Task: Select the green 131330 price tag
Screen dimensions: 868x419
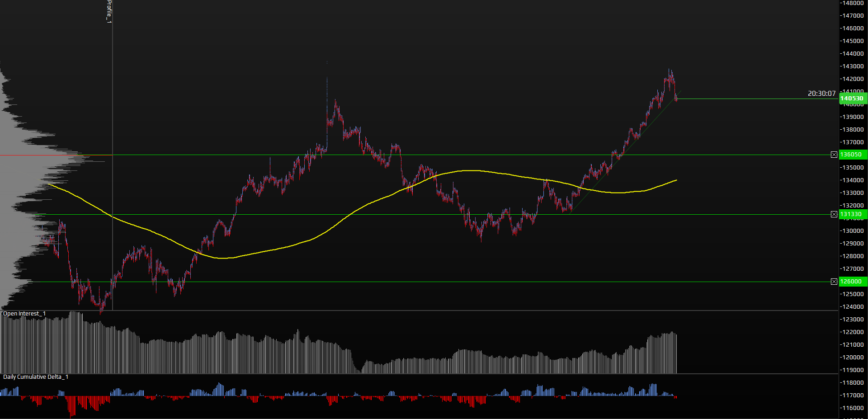Action: point(852,214)
